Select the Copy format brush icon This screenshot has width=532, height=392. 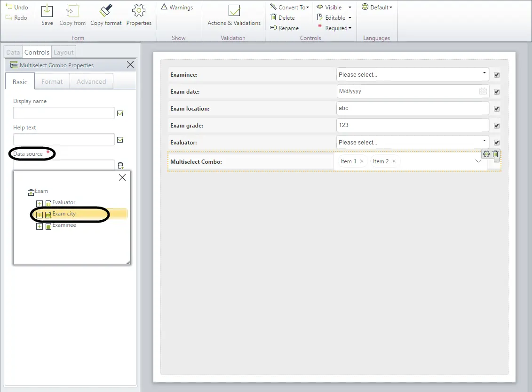coord(106,11)
